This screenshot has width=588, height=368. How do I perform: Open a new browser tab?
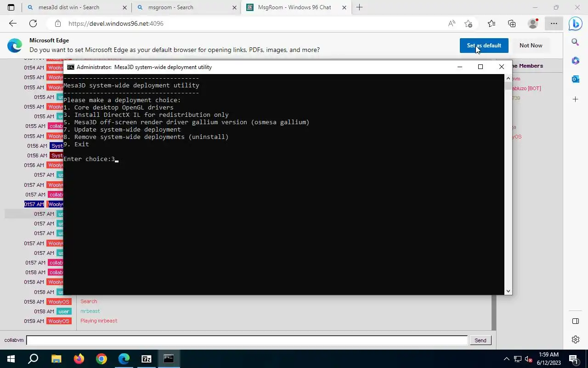[359, 7]
